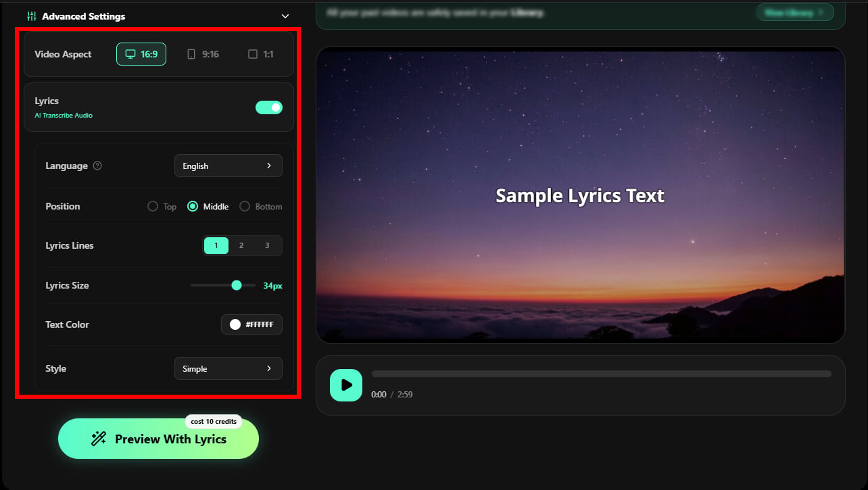This screenshot has height=490, width=868.
Task: Open the English language dropdown
Action: (228, 166)
